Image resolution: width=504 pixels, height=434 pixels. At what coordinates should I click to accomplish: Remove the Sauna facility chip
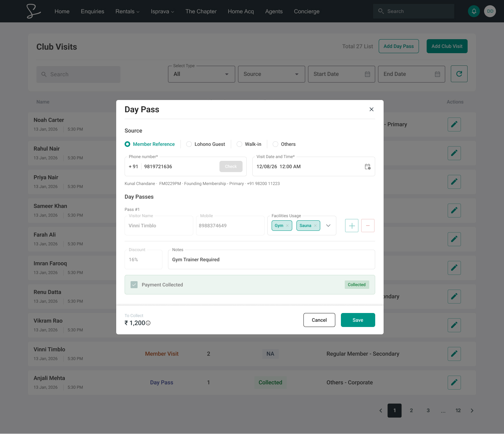tap(315, 226)
